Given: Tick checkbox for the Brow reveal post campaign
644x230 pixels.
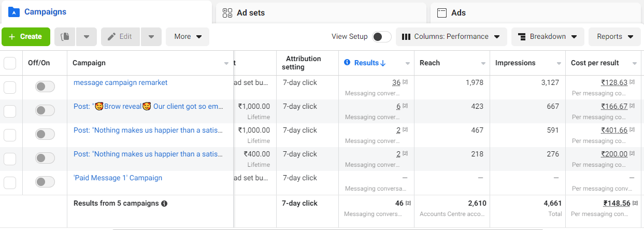Looking at the screenshot, I should (x=10, y=111).
